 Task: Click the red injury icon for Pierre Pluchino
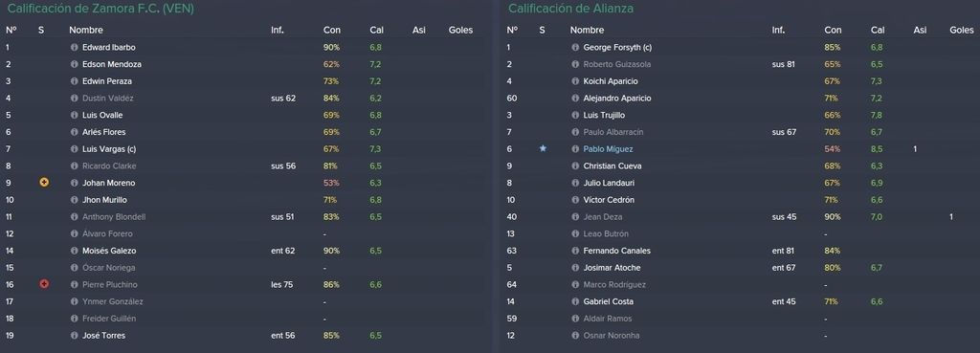pos(44,284)
